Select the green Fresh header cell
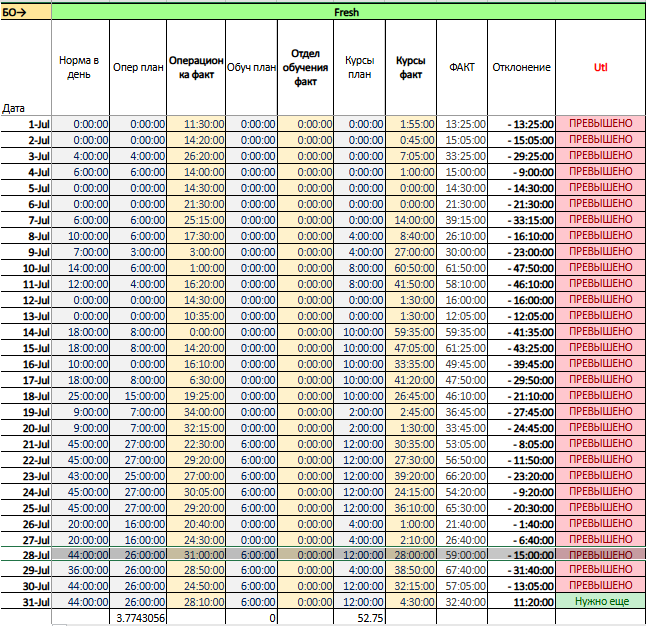 click(x=348, y=12)
